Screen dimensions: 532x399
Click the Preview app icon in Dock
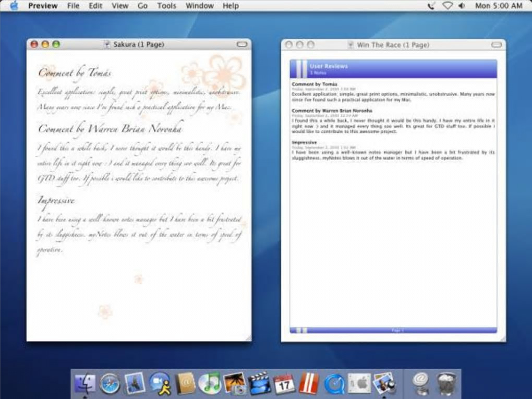point(384,384)
